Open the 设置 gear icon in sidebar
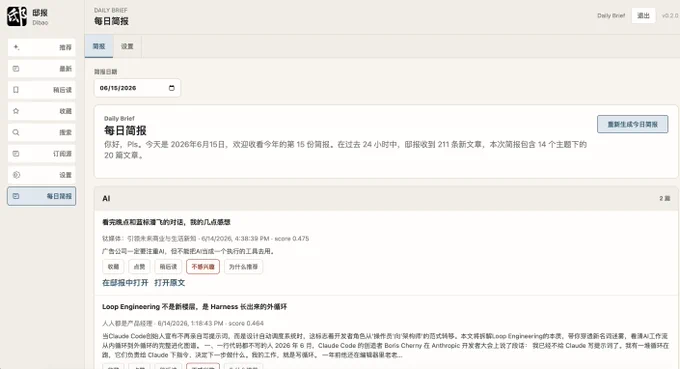This screenshot has width=680, height=369. tap(16, 175)
